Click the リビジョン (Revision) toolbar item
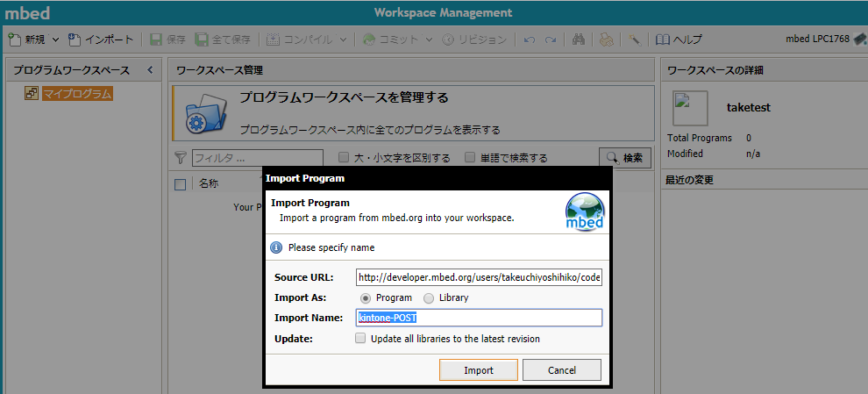The width and height of the screenshot is (868, 394). [474, 39]
